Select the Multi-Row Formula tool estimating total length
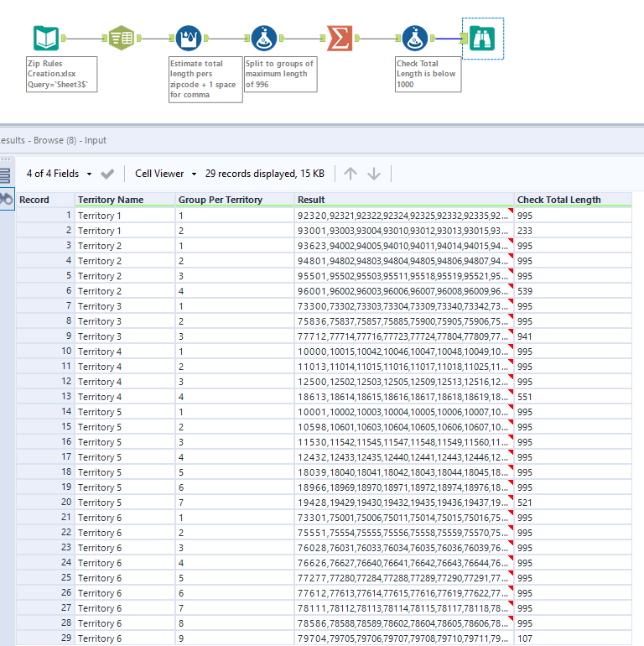Image resolution: width=644 pixels, height=646 pixels. point(188,39)
